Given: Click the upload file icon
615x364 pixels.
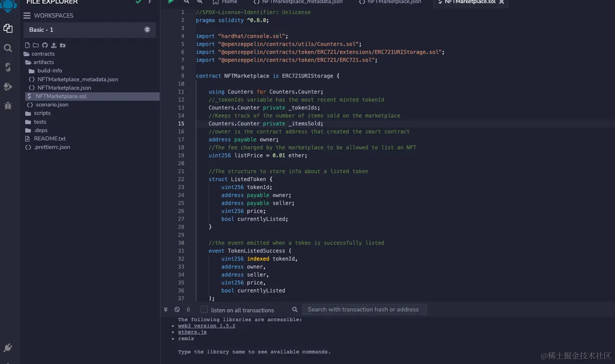Looking at the screenshot, I should pos(53,45).
